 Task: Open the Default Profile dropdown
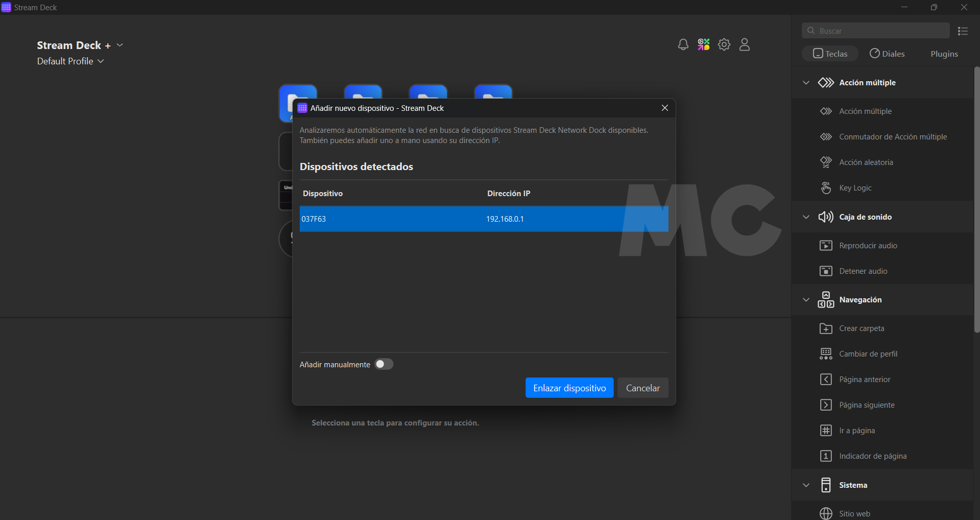tap(70, 61)
